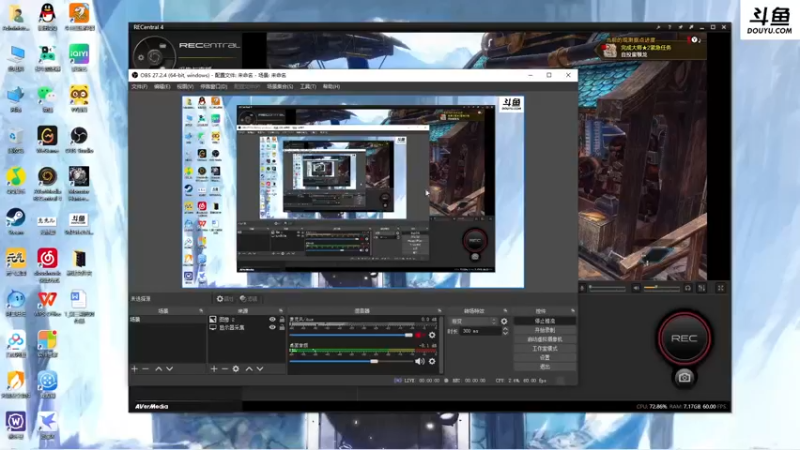This screenshot has height=450, width=800.
Task: Open the OBS 场景集合(S) menu
Action: [280, 87]
